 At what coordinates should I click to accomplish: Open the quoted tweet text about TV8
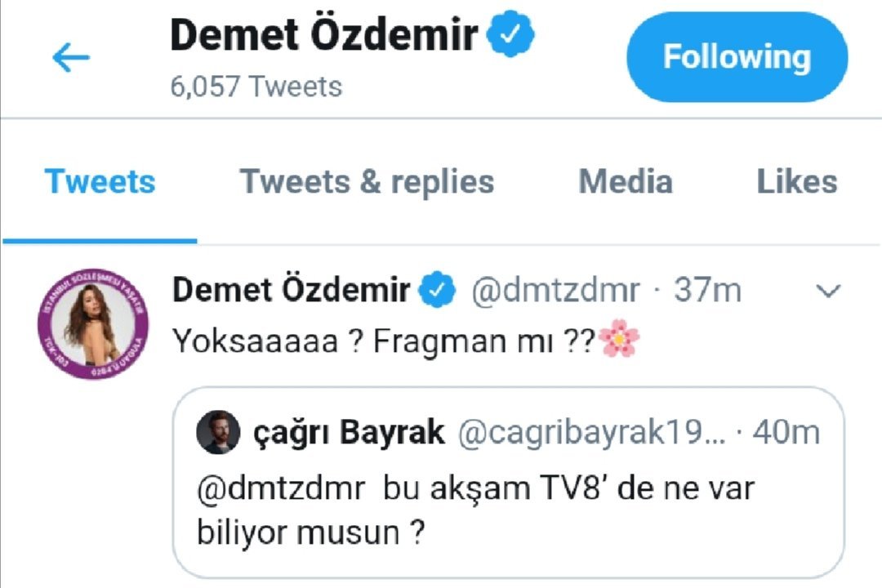point(475,510)
